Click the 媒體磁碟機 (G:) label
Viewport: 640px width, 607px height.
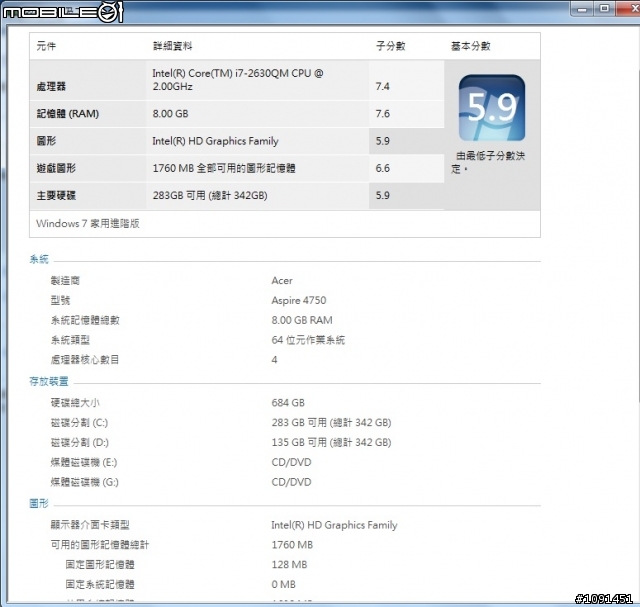pos(84,482)
